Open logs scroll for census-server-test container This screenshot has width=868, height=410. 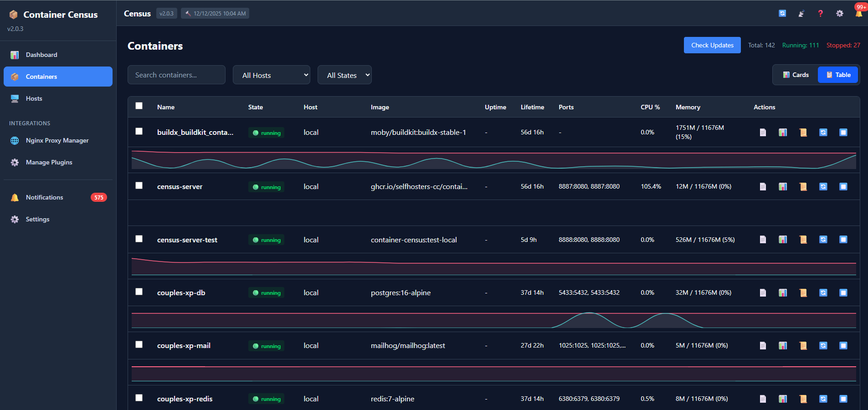click(803, 239)
